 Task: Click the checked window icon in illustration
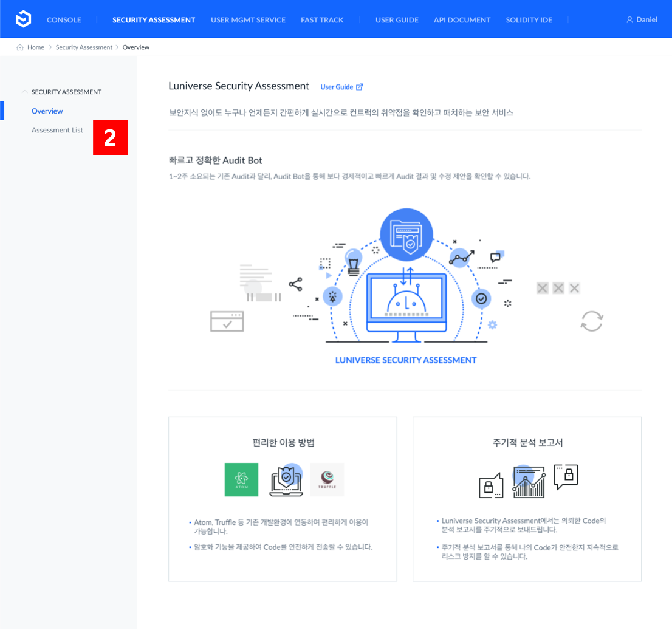[227, 321]
